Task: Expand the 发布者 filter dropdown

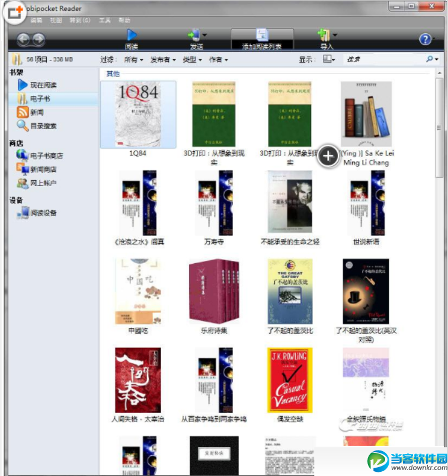Action: pos(163,60)
